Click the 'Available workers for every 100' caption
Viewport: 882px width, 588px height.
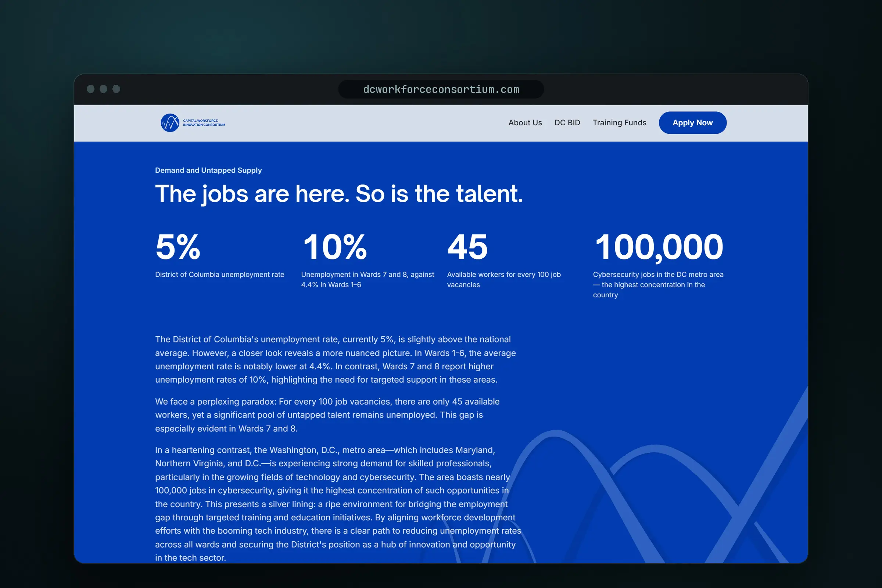(504, 279)
